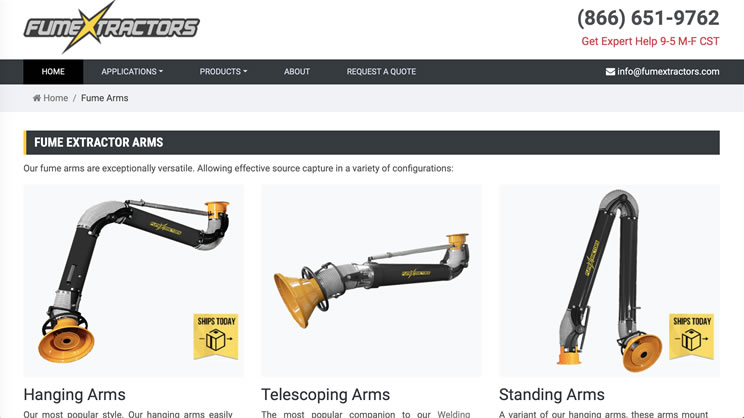
Task: Open the Telescoping Arms heading link
Action: (326, 394)
